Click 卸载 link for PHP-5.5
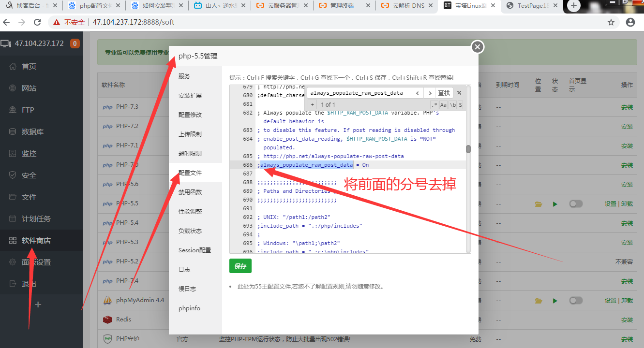644x348 pixels. pos(627,204)
